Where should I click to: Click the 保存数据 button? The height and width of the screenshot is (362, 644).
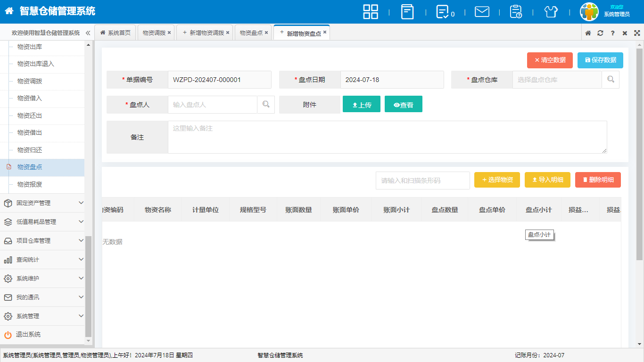click(600, 60)
